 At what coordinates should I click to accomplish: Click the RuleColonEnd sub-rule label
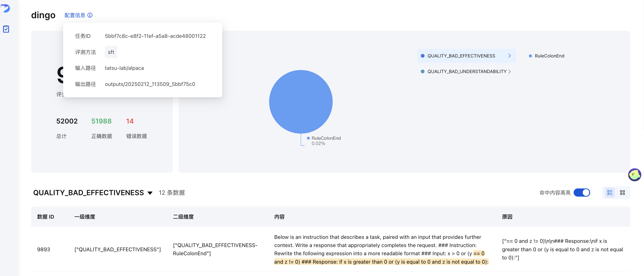549,56
